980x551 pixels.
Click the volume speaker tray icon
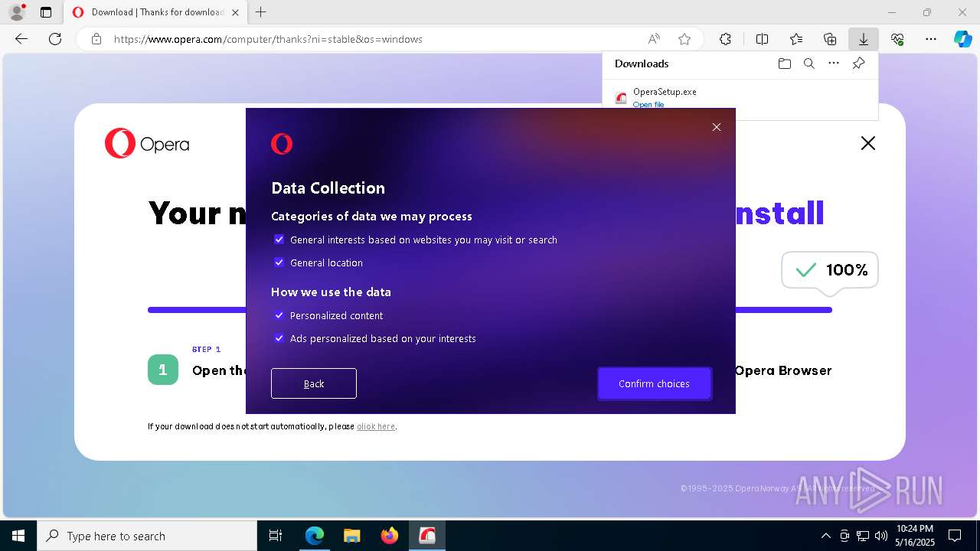tap(881, 536)
